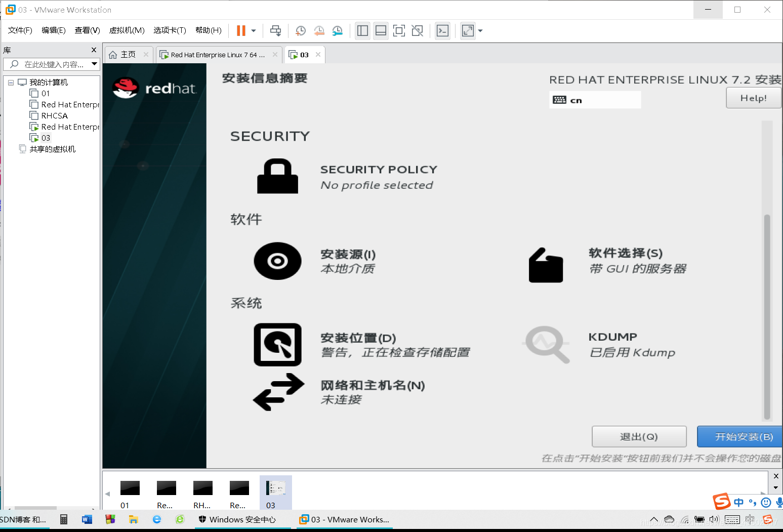Select the 01 thumbnail in thumbnail bar

click(x=130, y=493)
